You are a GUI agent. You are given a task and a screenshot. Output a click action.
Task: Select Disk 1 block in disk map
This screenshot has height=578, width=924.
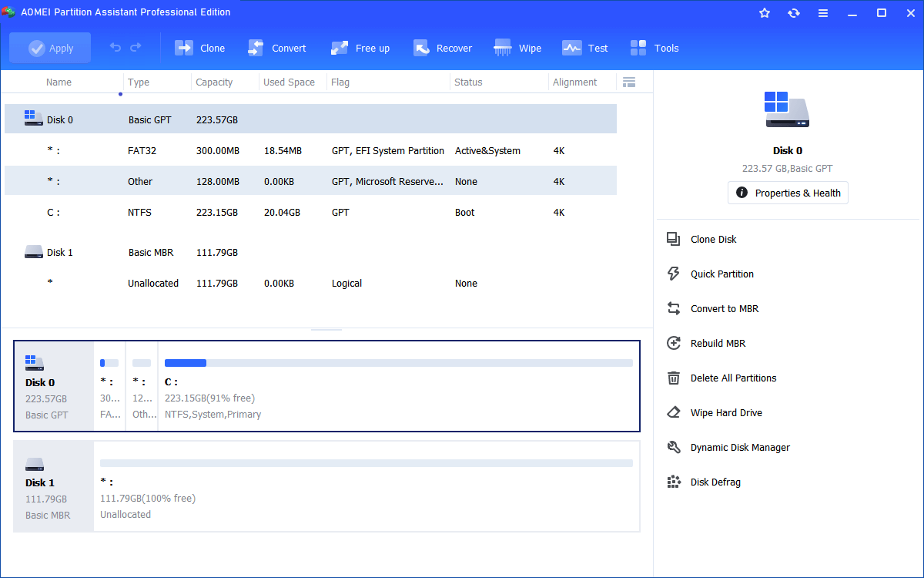(x=54, y=486)
